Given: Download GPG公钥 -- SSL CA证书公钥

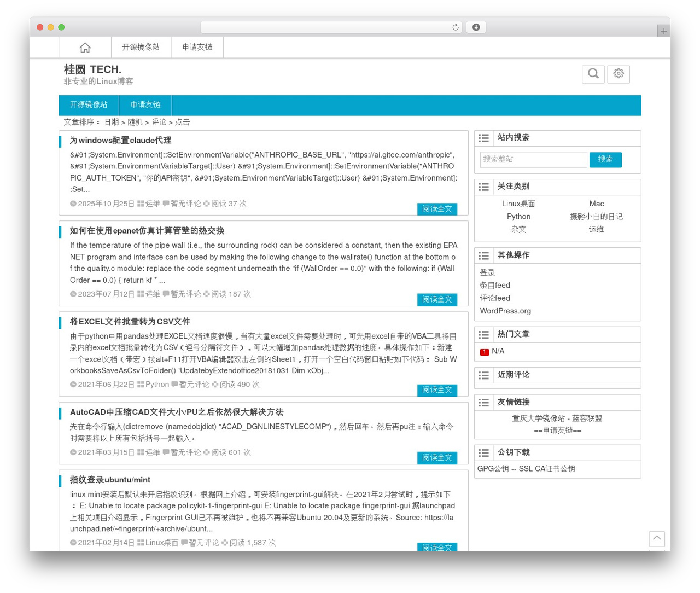Looking at the screenshot, I should click(526, 469).
